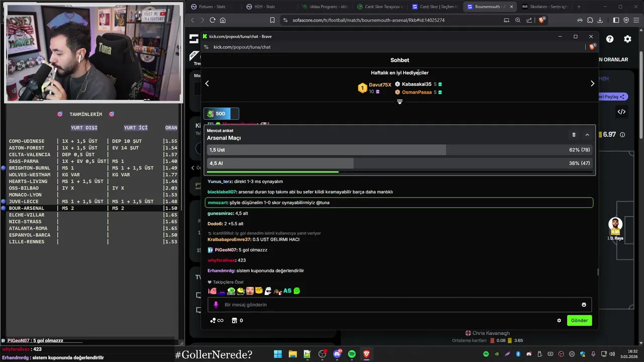Open Sofascore settings gear icon
This screenshot has height=362, width=644.
tap(627, 39)
